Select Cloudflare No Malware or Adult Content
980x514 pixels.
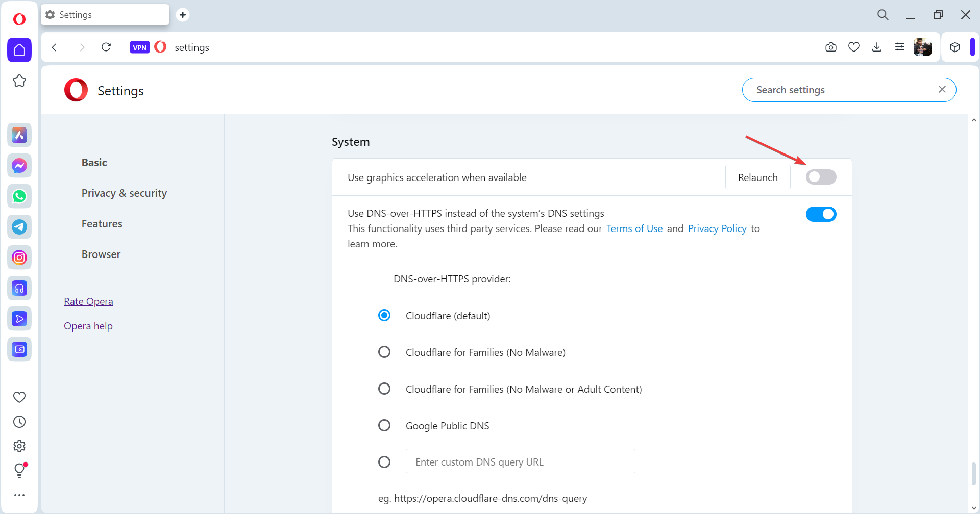coord(384,389)
